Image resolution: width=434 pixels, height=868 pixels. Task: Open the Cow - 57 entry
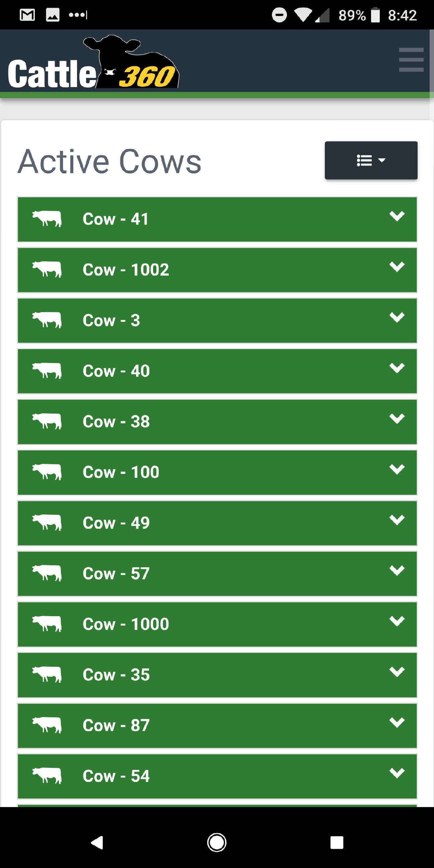tap(217, 574)
